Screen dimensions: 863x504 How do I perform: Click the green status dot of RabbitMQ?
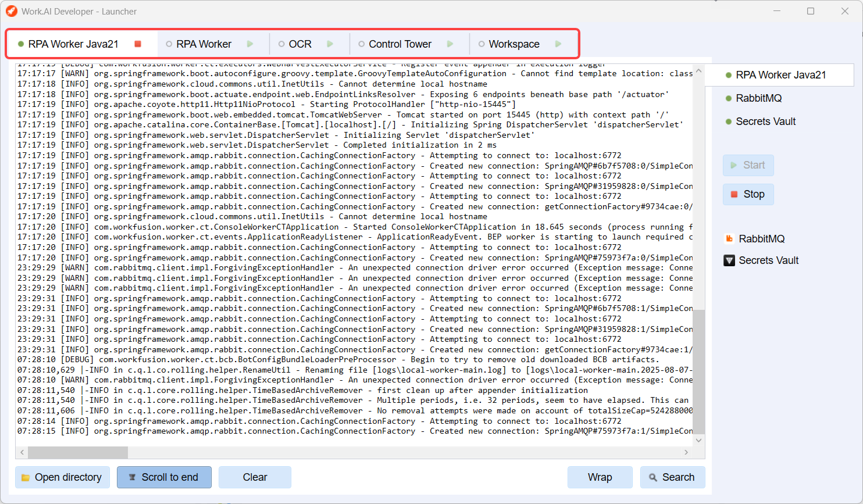(729, 98)
